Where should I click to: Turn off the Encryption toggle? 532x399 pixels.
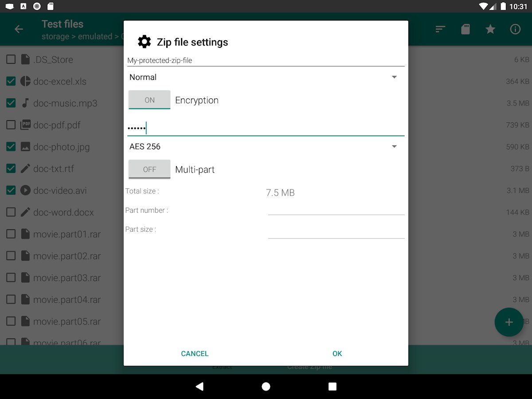point(149,100)
